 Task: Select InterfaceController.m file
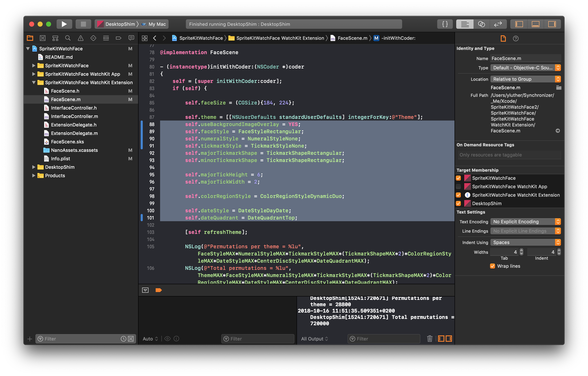[74, 116]
